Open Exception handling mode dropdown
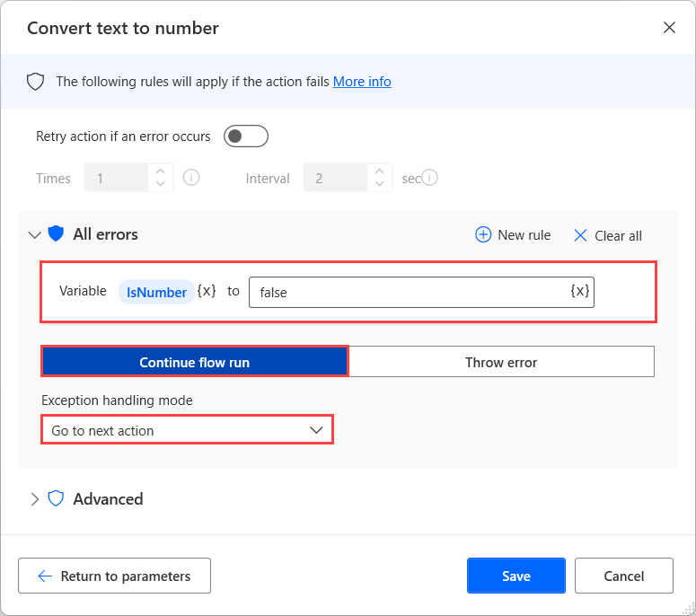This screenshot has width=696, height=616. click(x=187, y=430)
